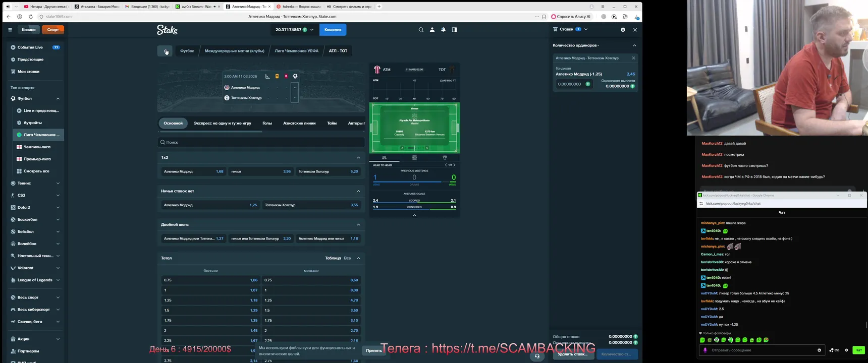This screenshot has width=868, height=363.
Task: Open the hamburger menu in Stake header
Action: tap(10, 30)
